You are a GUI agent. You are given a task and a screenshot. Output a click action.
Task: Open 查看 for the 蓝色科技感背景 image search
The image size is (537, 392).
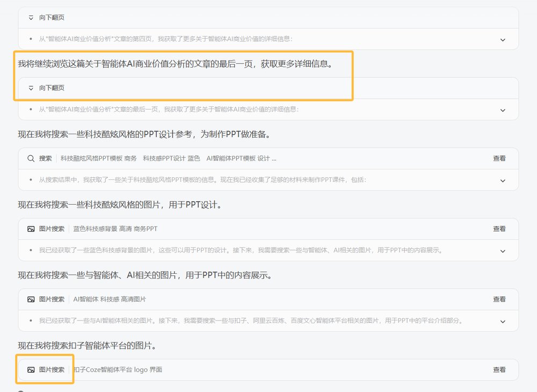tap(499, 229)
